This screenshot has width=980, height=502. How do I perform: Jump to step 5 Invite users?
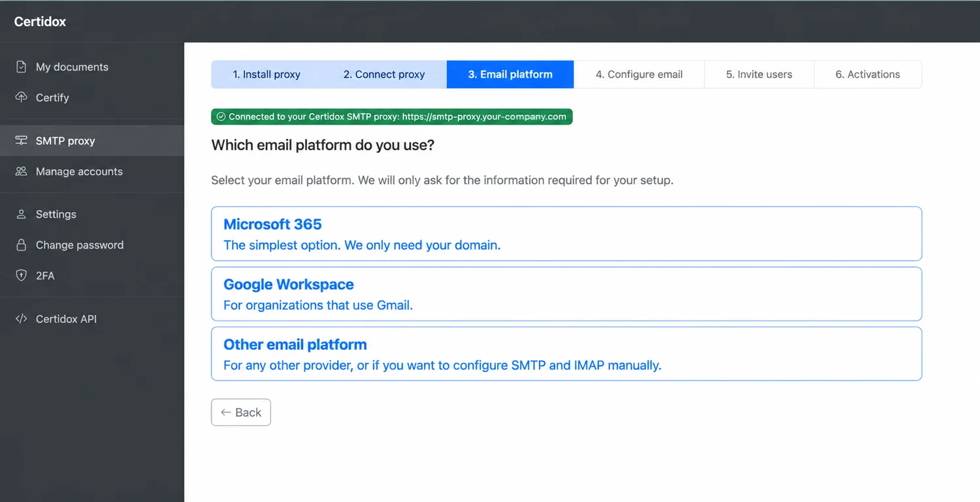759,74
